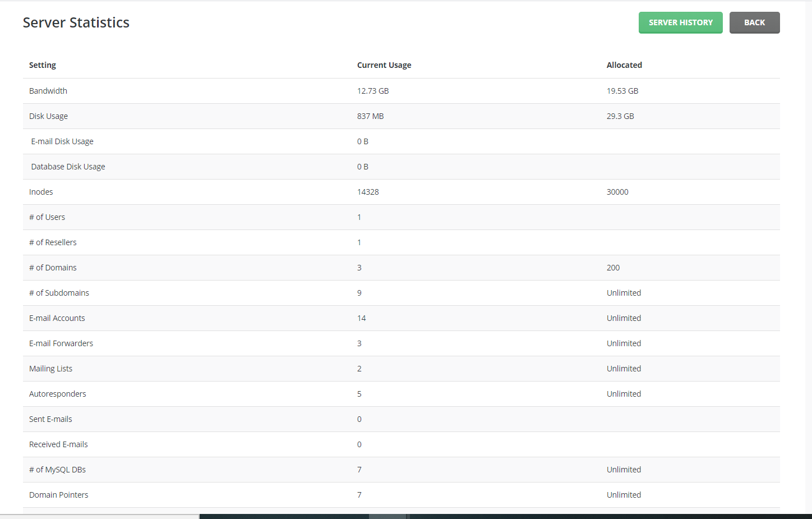
Task: Select the # of Resellers label
Action: [x=53, y=242]
